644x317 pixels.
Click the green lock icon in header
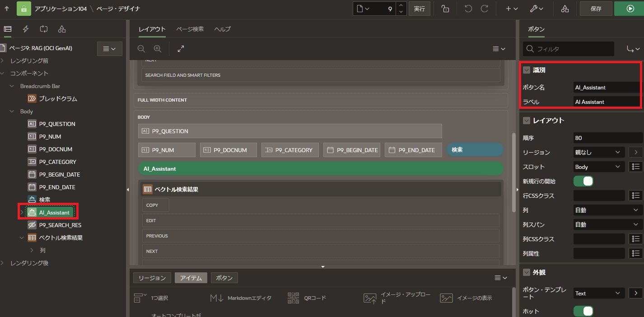[24, 9]
